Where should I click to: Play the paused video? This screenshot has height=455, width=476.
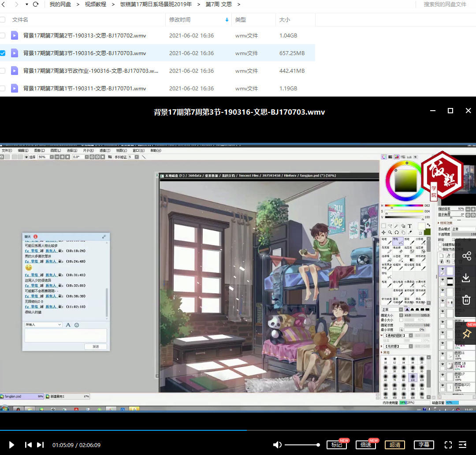[x=11, y=445]
